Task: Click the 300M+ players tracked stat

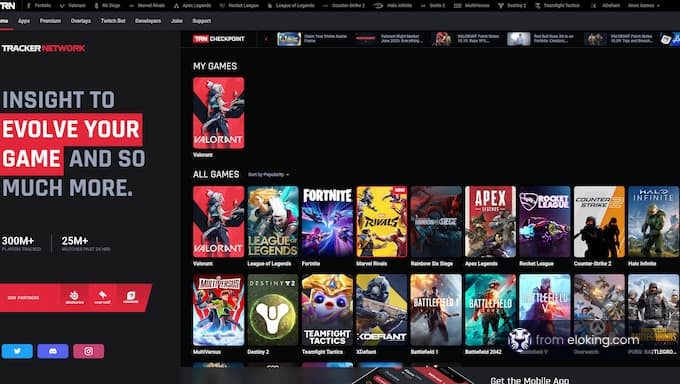Action: [21, 243]
